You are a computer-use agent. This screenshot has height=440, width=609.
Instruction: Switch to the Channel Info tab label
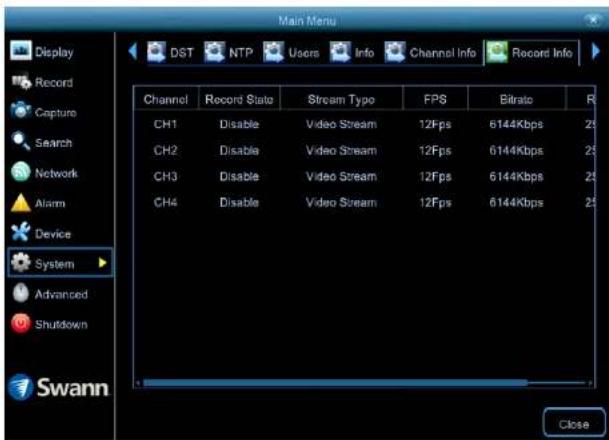pyautogui.click(x=443, y=52)
